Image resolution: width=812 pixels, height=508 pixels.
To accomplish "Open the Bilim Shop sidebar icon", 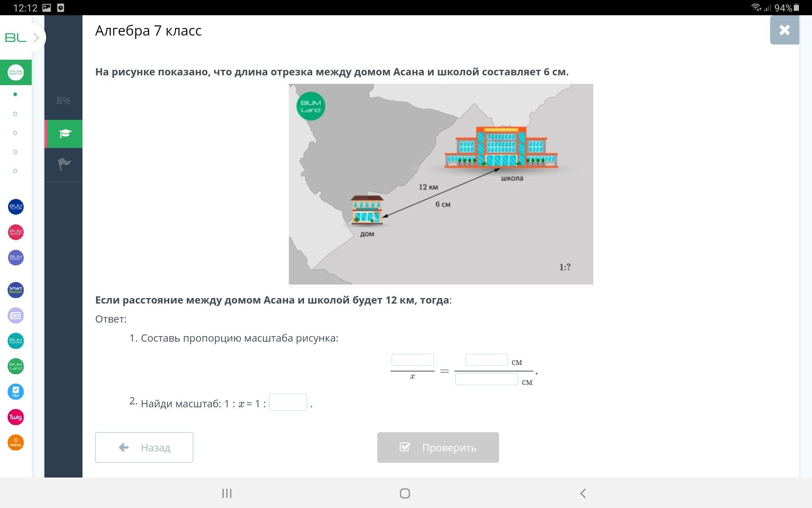I will 16,232.
